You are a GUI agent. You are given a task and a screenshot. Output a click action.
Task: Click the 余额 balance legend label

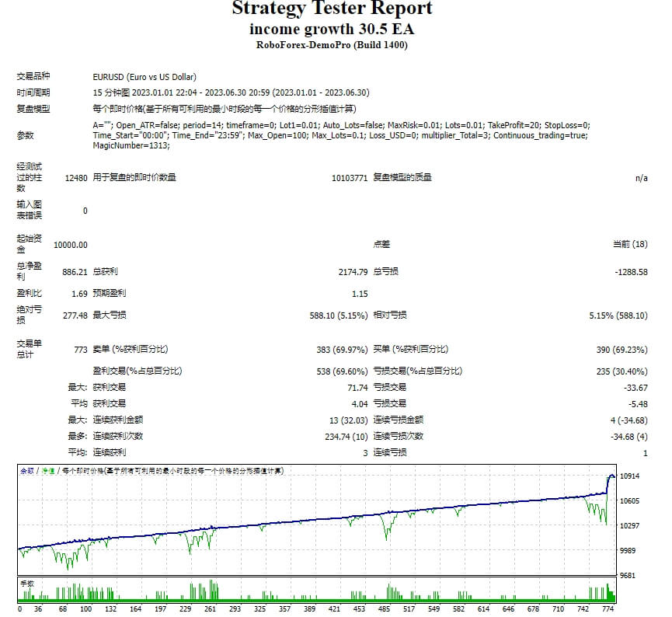[27, 471]
